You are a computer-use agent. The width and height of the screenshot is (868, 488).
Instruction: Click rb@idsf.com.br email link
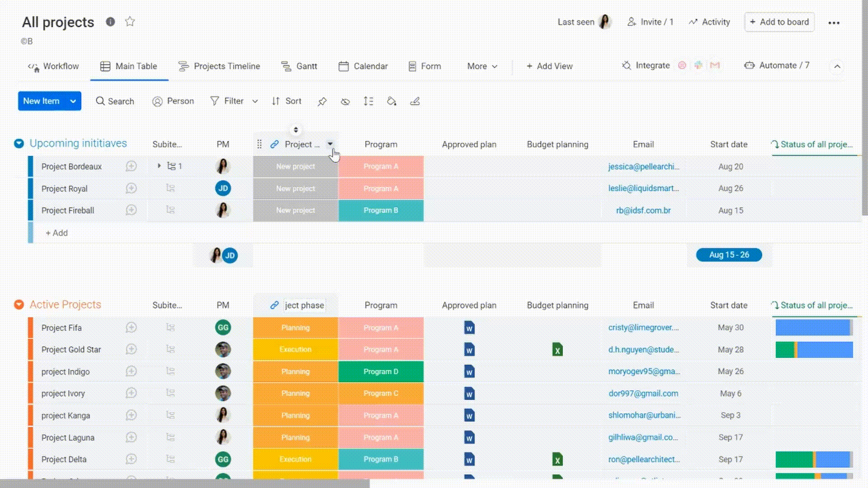(x=643, y=211)
